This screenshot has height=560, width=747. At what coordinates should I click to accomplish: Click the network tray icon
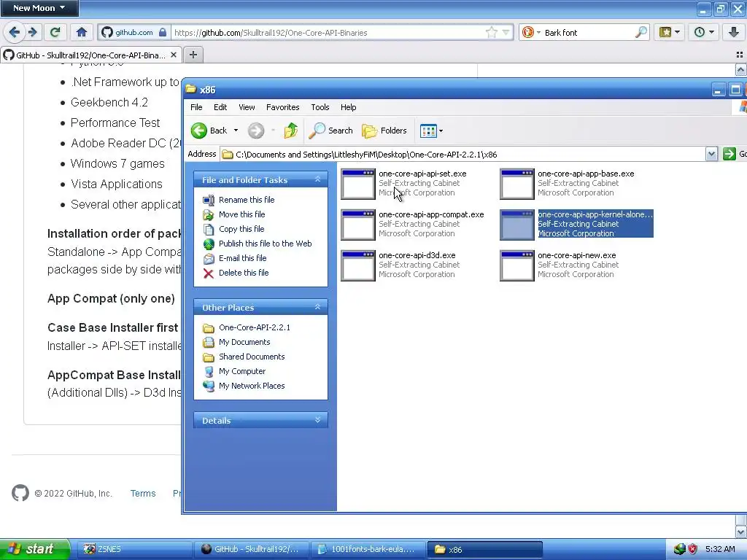[x=679, y=549]
